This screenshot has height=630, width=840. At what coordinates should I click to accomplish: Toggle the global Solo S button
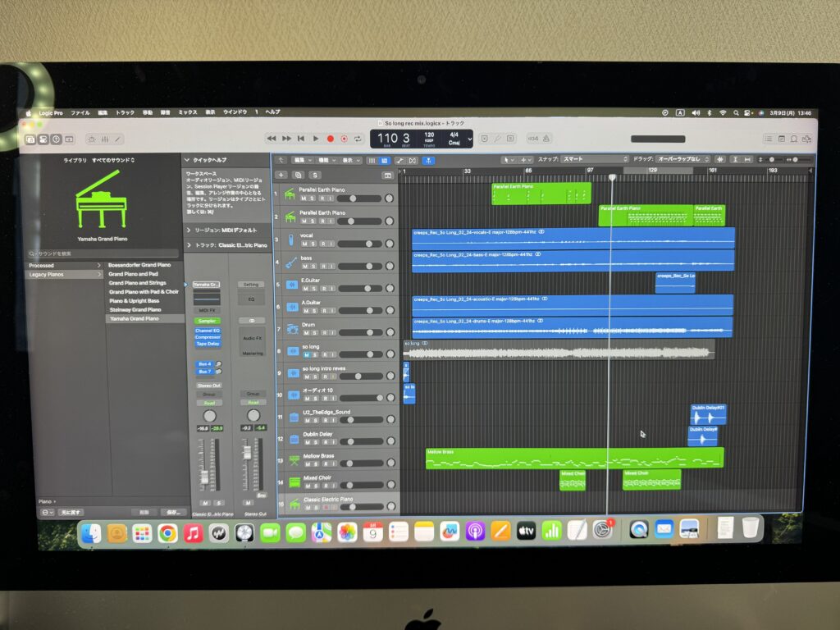(315, 176)
